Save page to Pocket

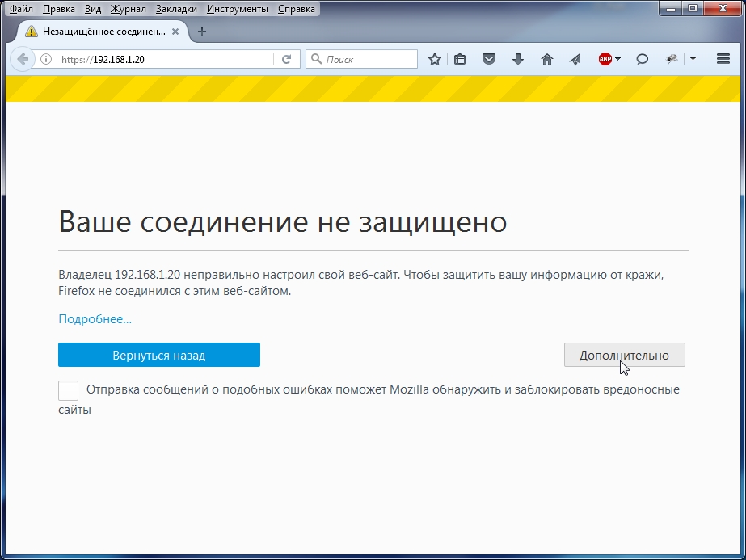click(489, 60)
